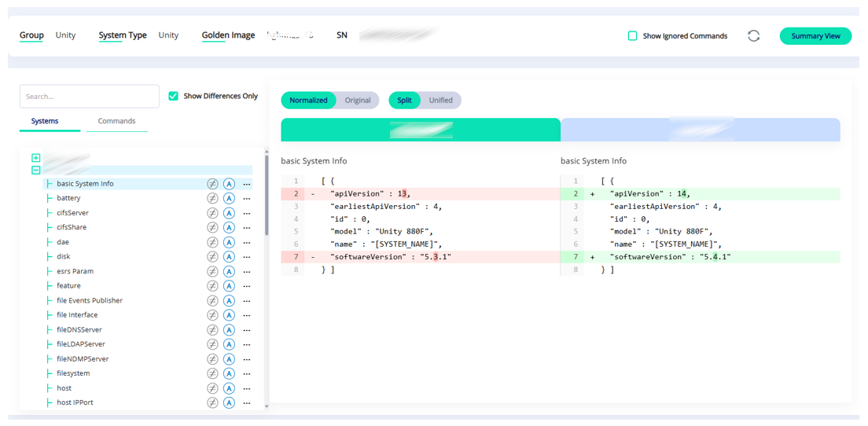Enable the Show Ignored Commands checkbox

632,36
